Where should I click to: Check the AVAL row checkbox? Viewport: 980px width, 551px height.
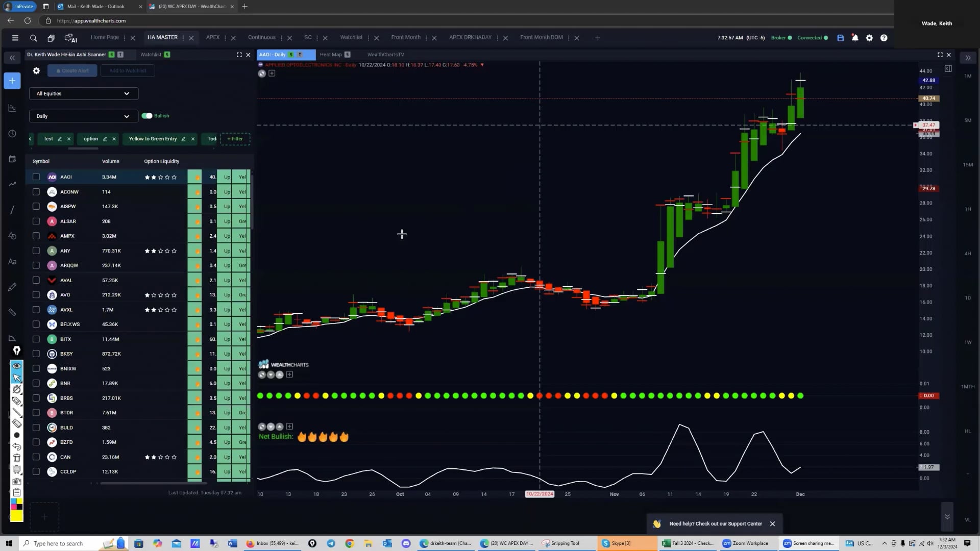coord(36,280)
